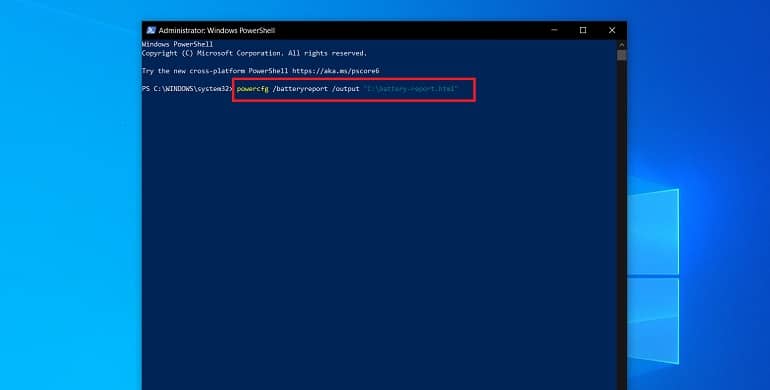The width and height of the screenshot is (770, 390).
Task: Click 'Try the new cross-platform PowerShell' text
Action: coord(215,71)
